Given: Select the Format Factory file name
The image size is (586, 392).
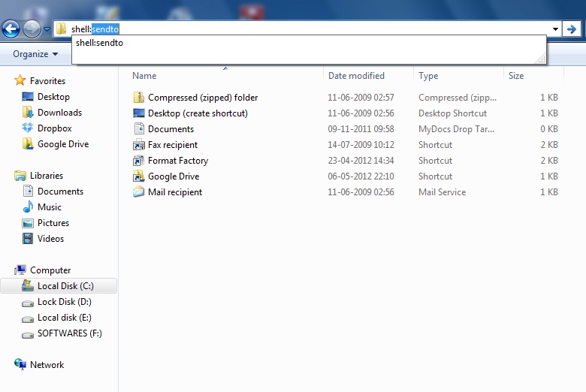Looking at the screenshot, I should pos(178,160).
